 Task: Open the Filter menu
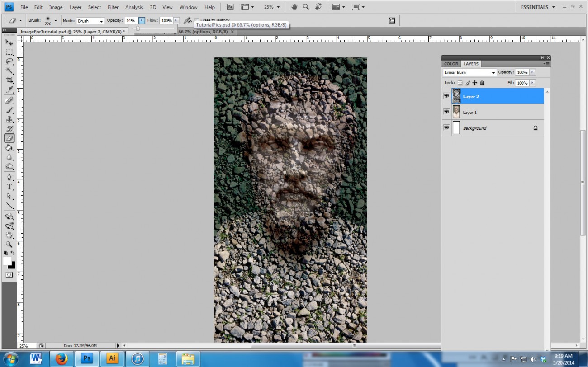pos(113,7)
